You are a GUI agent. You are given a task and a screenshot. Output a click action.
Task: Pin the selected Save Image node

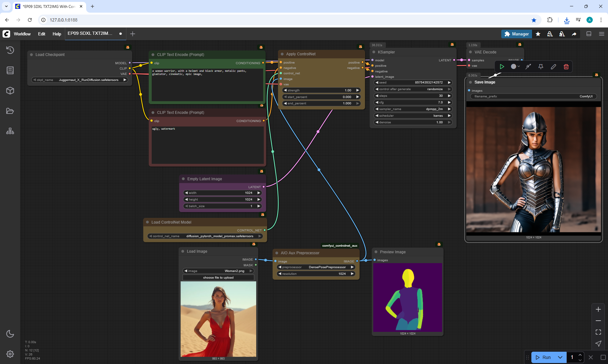tap(541, 67)
